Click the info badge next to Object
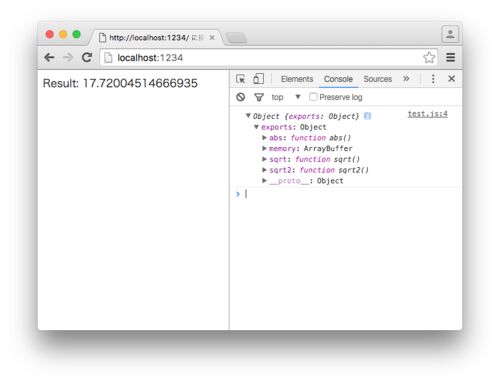Screen dimensions: 500x384 (367, 116)
